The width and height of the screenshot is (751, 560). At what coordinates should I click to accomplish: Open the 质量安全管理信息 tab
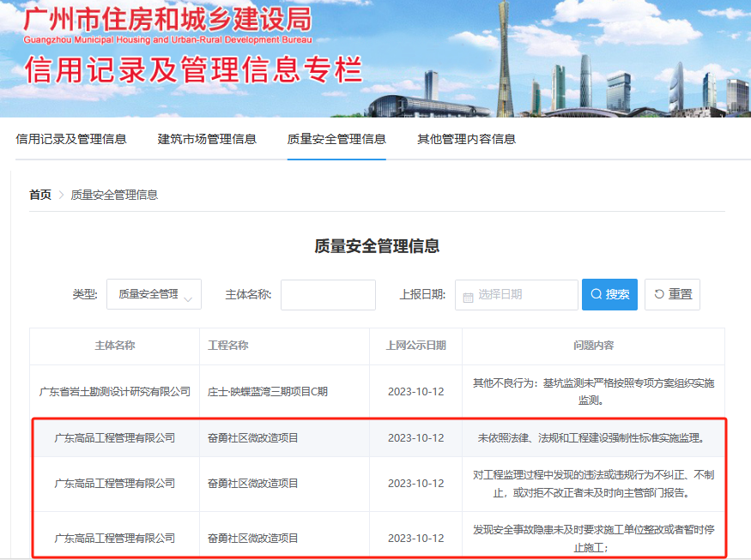point(336,138)
